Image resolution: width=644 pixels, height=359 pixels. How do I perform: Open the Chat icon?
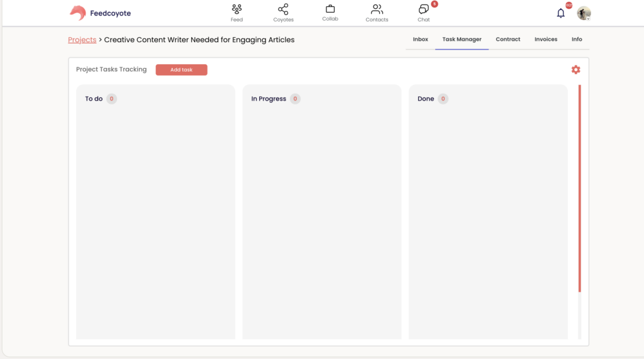(424, 9)
